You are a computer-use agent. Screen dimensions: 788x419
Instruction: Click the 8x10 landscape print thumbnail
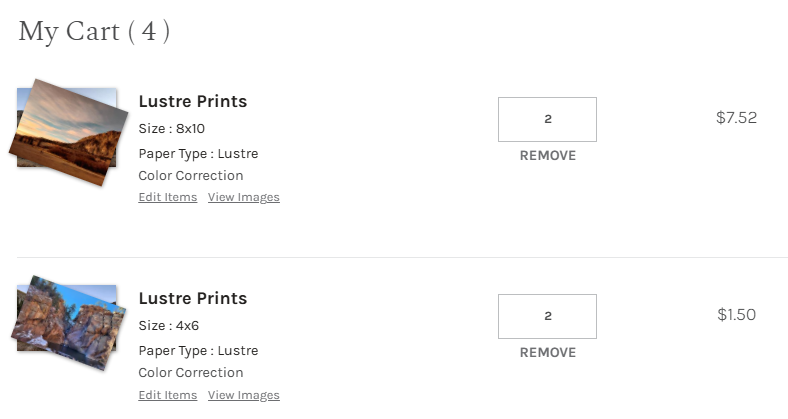point(68,132)
